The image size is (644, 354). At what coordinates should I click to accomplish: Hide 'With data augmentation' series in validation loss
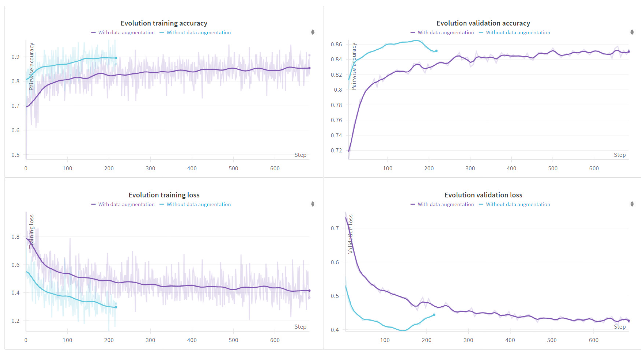pos(446,204)
